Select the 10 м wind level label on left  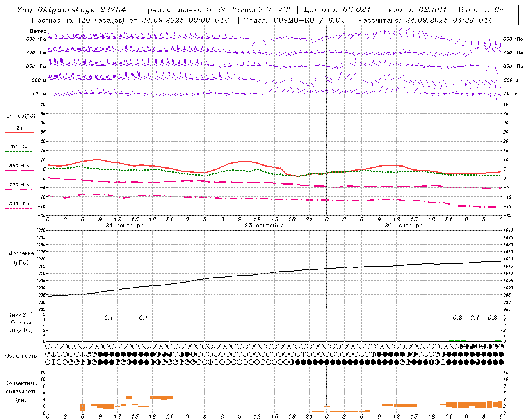(39, 94)
